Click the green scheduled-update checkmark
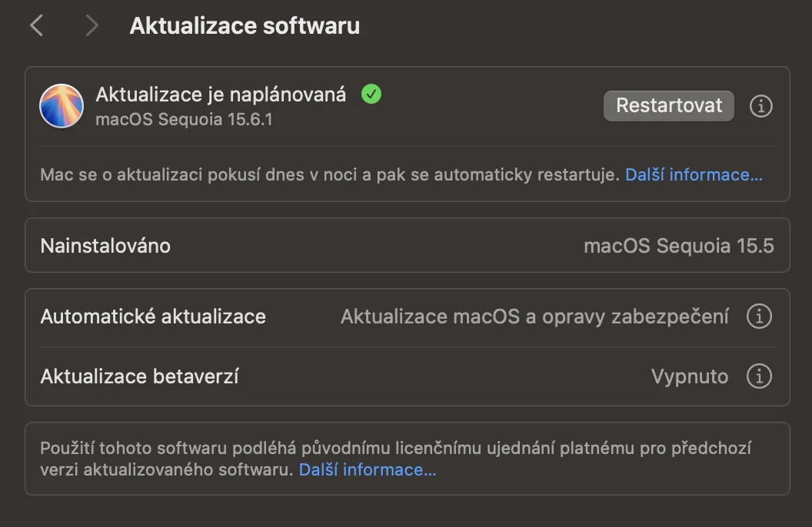 point(371,94)
